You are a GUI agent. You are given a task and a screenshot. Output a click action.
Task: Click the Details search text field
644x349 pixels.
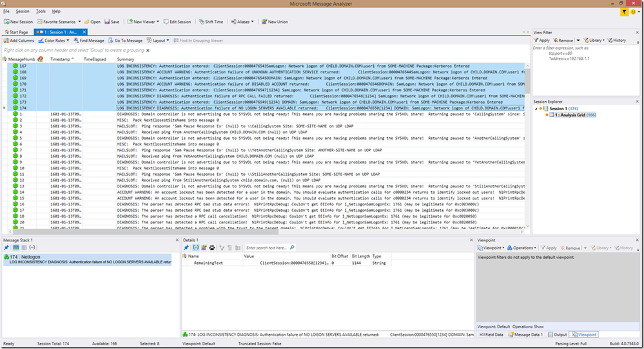click(x=267, y=248)
